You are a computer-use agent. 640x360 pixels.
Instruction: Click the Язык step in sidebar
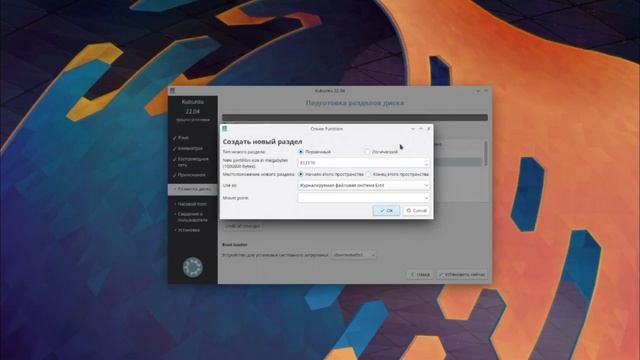pyautogui.click(x=183, y=138)
